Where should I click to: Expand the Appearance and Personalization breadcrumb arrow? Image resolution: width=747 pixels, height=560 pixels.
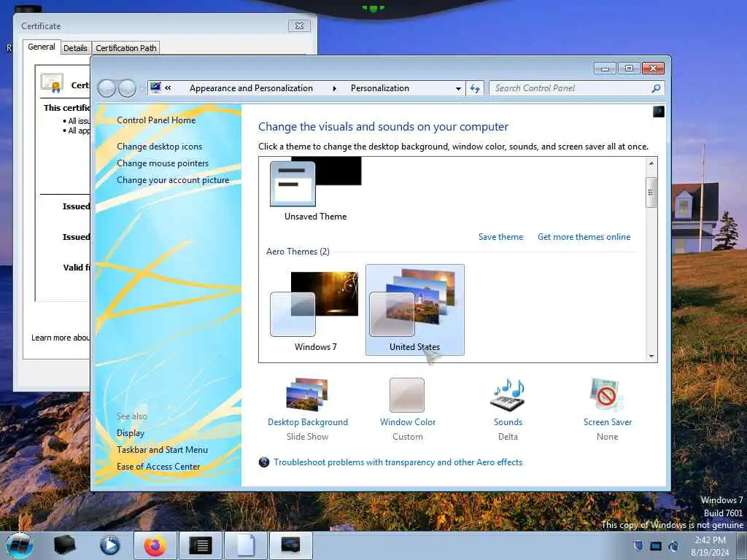pos(334,88)
